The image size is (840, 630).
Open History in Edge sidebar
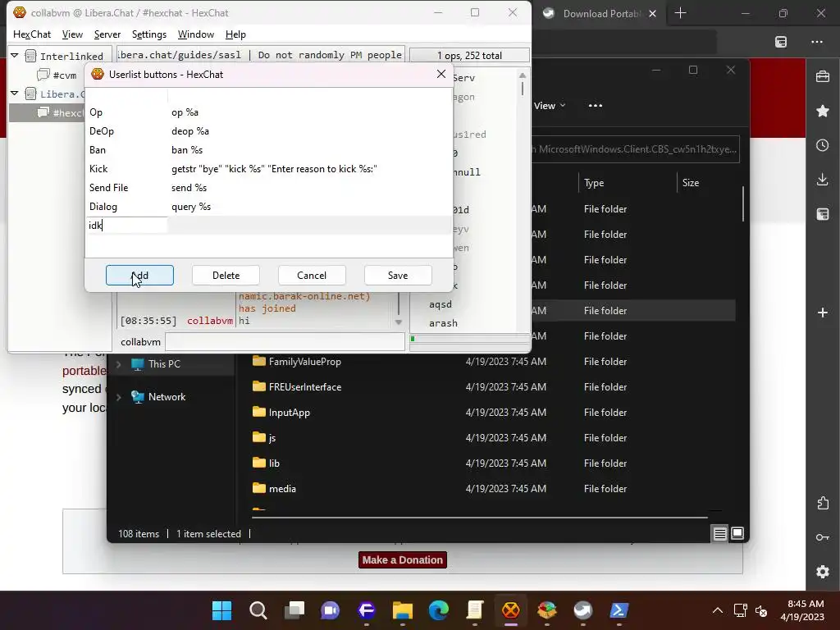coord(822,145)
